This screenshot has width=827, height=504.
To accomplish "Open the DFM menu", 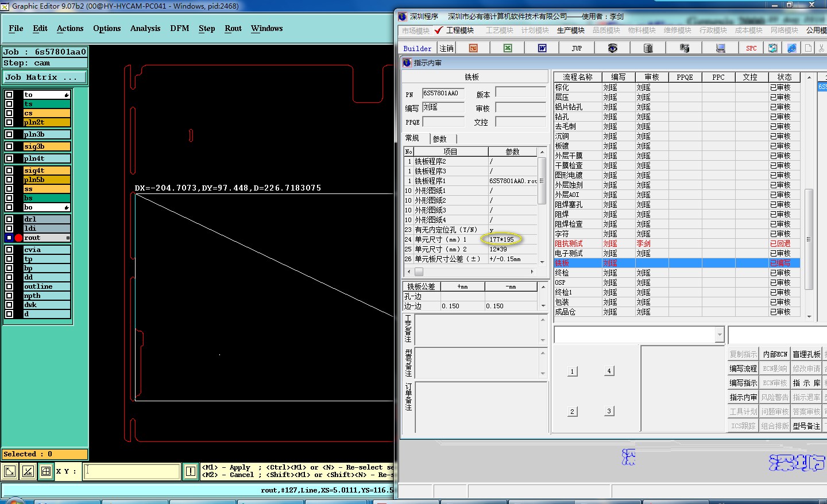I will point(179,28).
